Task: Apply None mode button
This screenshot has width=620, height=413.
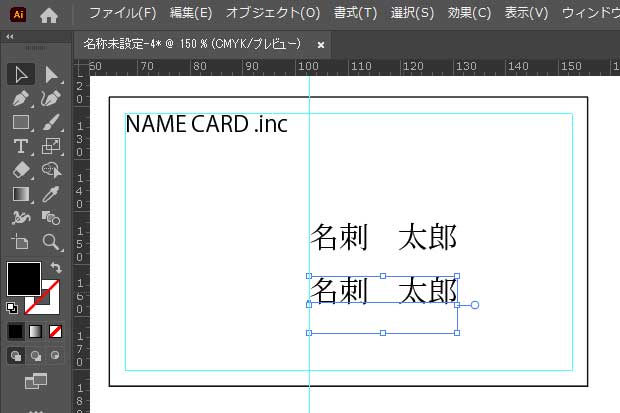Action: tap(55, 332)
